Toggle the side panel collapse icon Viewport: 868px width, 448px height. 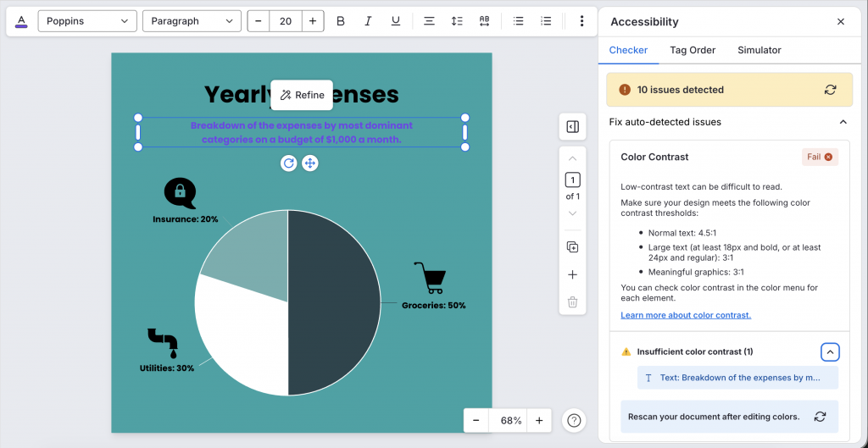[x=572, y=127]
